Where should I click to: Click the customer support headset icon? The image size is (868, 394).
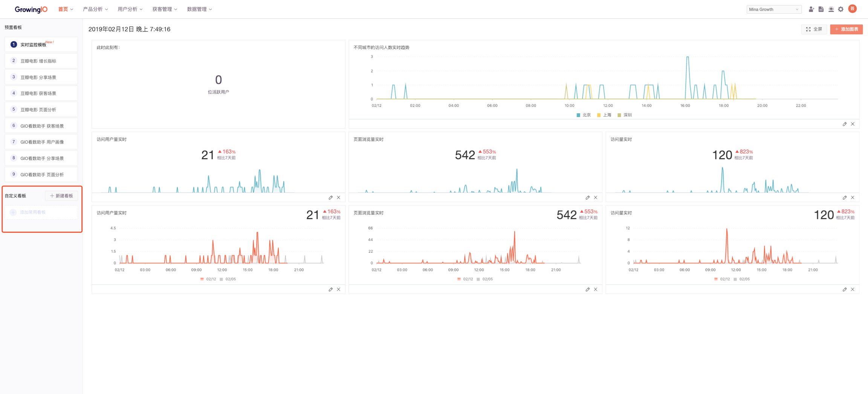pyautogui.click(x=831, y=9)
